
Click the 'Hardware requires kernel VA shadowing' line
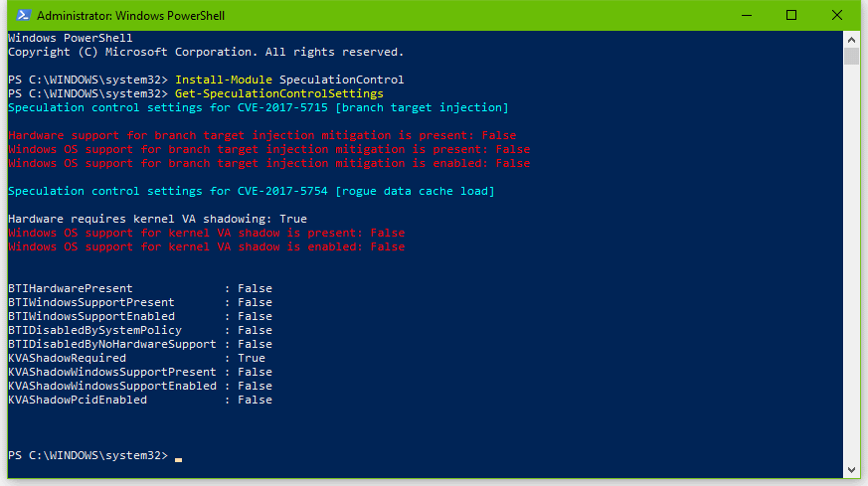point(157,219)
